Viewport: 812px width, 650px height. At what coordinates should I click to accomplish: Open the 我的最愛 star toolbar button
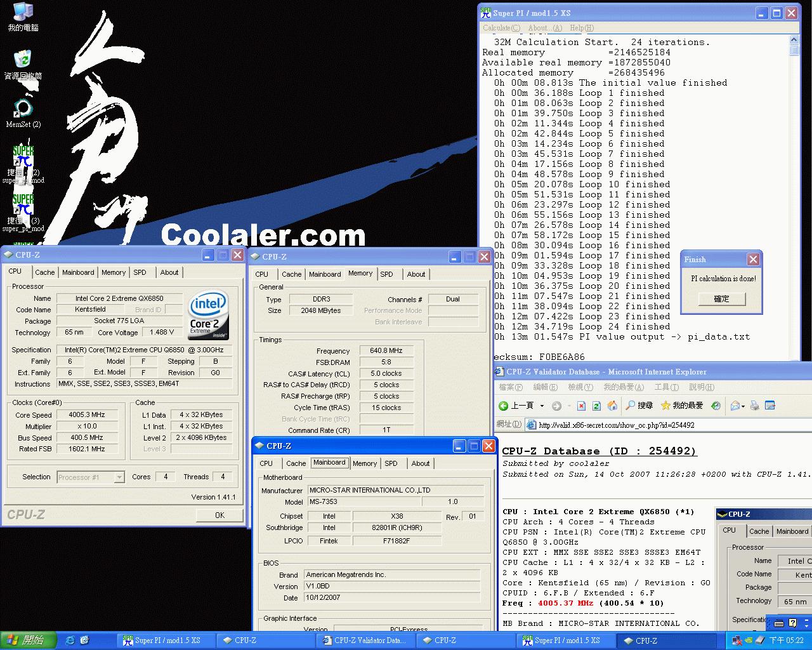[x=682, y=406]
